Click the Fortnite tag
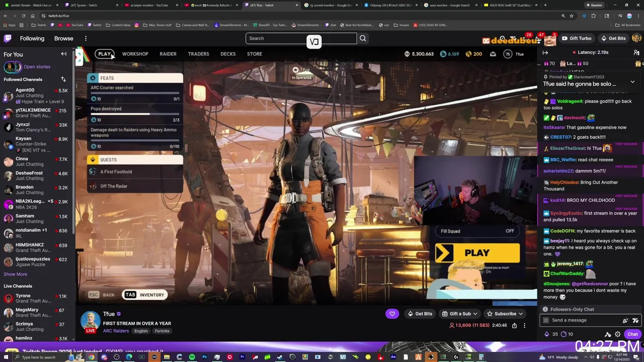This screenshot has height=362, width=644. point(162,331)
